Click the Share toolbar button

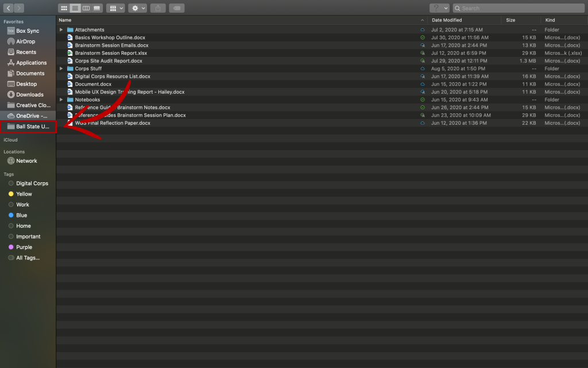[x=159, y=8]
